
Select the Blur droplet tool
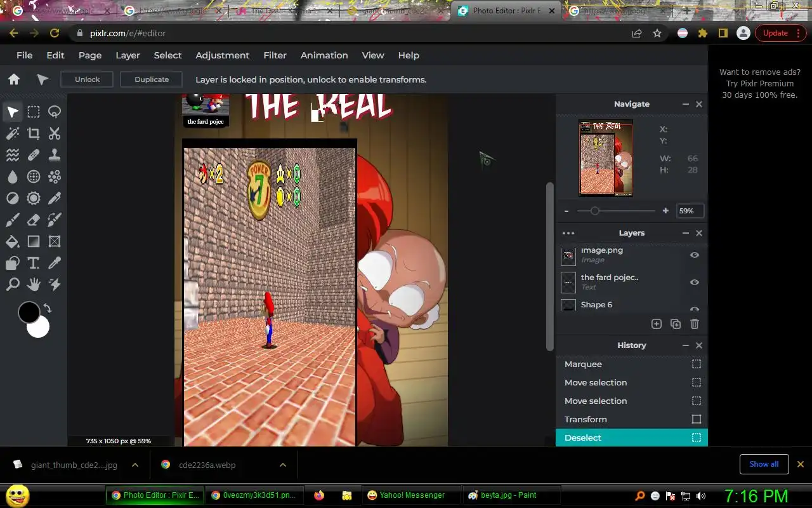click(x=13, y=177)
